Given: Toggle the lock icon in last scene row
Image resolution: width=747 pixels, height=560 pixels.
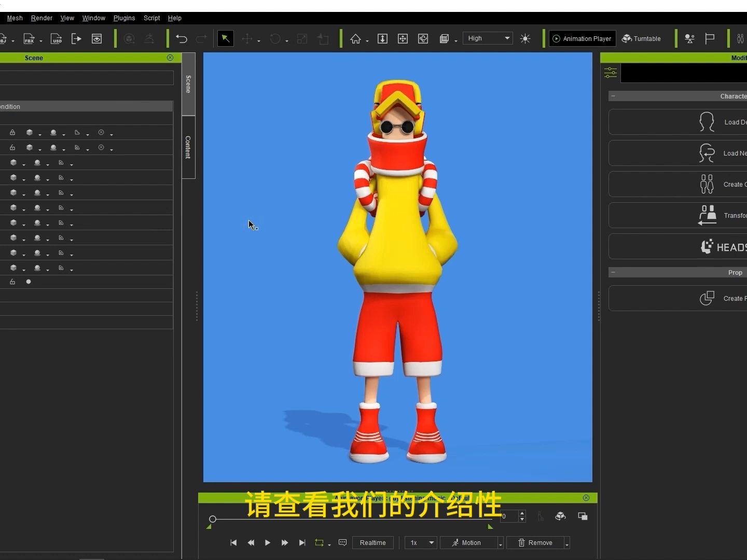Looking at the screenshot, I should 12,282.
